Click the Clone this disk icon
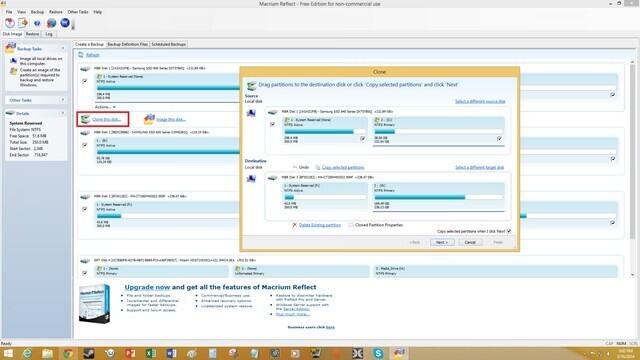The height and width of the screenshot is (360, 640). [85, 119]
